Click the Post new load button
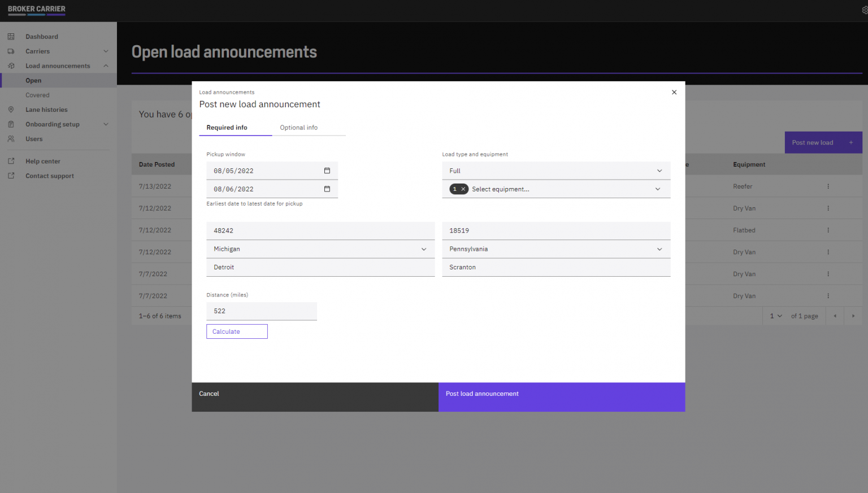The width and height of the screenshot is (868, 493). [x=823, y=142]
